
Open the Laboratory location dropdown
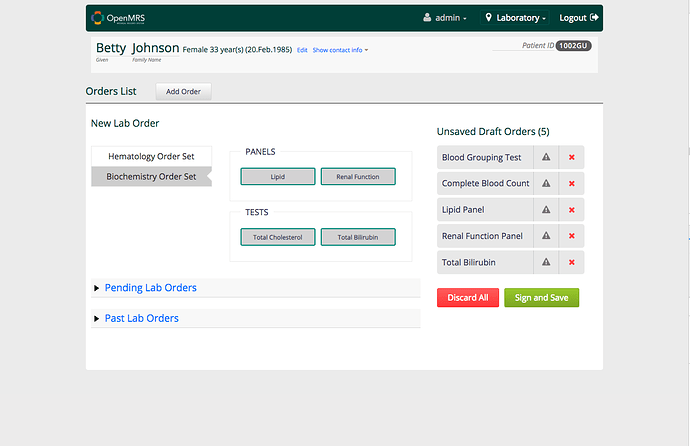pos(515,18)
